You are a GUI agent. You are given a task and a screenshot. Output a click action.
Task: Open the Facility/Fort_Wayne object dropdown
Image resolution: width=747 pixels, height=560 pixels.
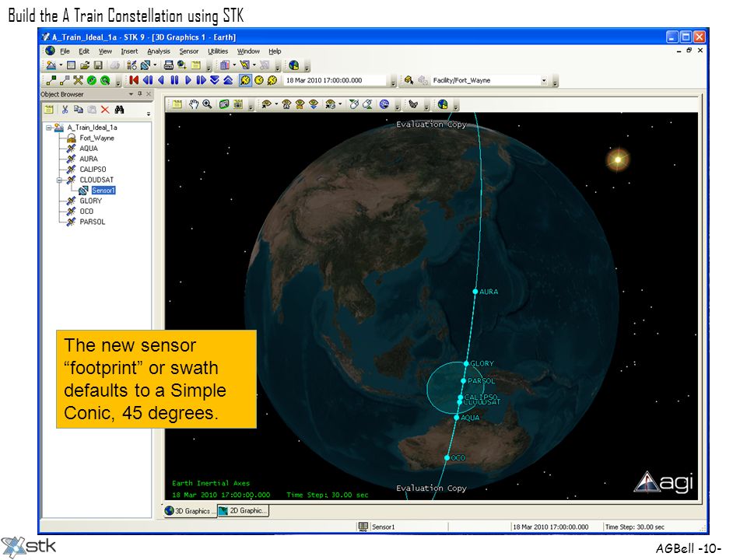click(544, 80)
